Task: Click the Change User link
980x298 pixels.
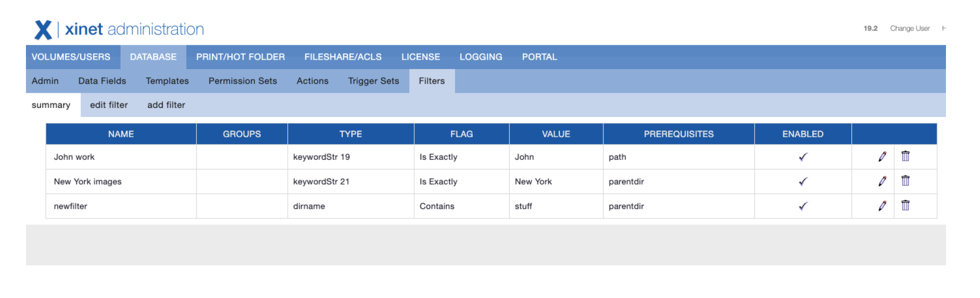Action: pos(909,29)
